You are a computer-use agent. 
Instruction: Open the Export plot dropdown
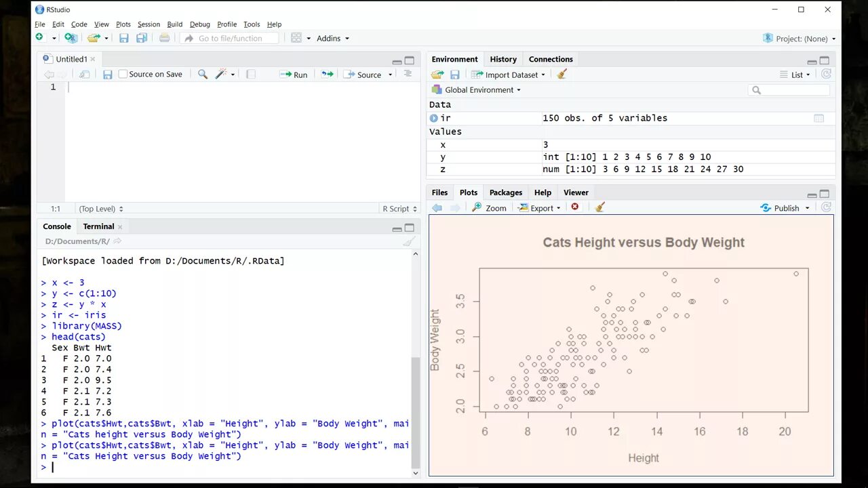coord(540,208)
